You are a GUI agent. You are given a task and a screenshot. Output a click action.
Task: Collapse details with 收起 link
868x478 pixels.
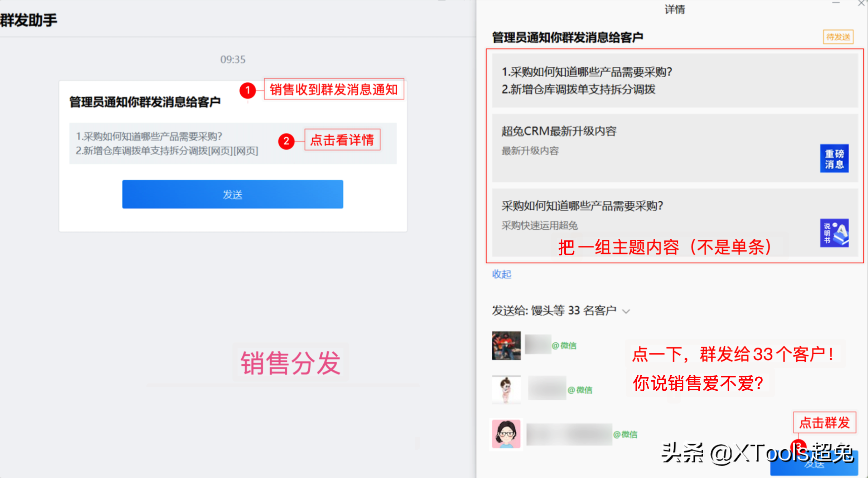(x=501, y=274)
